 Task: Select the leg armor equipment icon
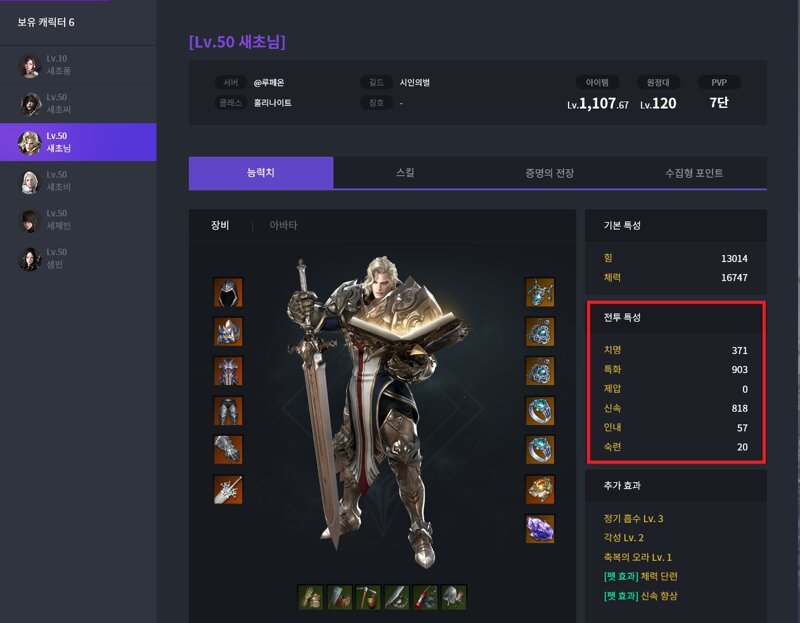[228, 411]
